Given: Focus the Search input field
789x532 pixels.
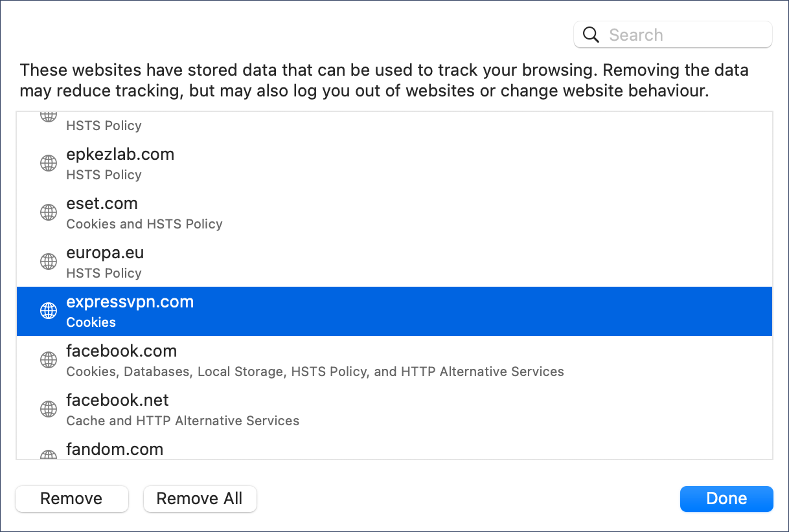Looking at the screenshot, I should (x=673, y=35).
